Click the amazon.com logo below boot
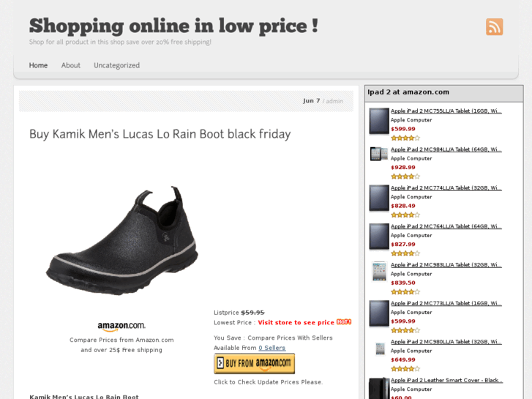Viewport: 532px width, 399px height. coord(121,327)
